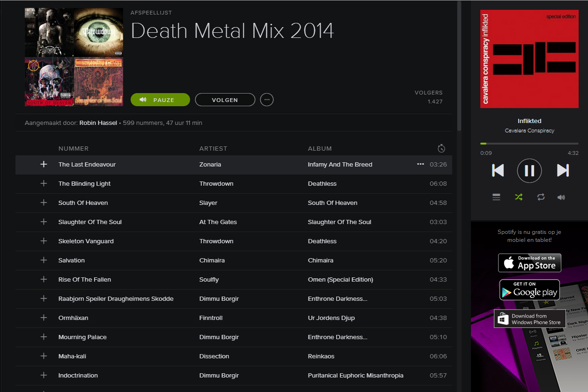
Task: Open artist At The Gates
Action: point(218,222)
